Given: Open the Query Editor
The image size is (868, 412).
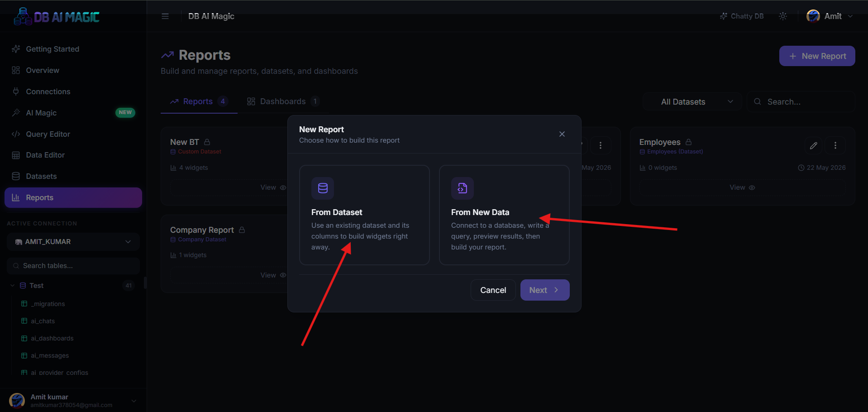Looking at the screenshot, I should [73, 134].
